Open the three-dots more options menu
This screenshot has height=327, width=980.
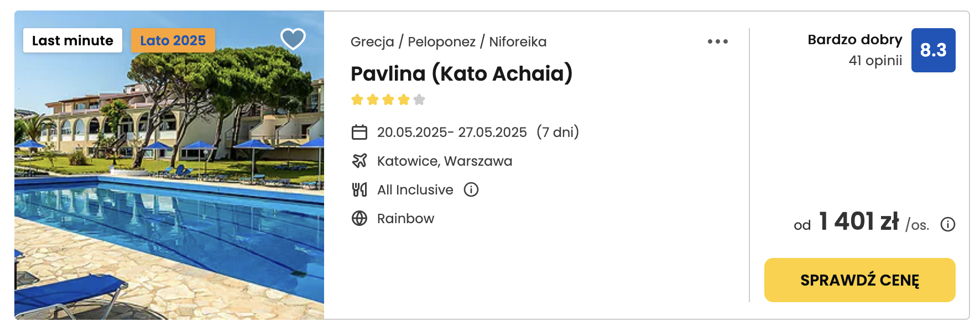(718, 41)
